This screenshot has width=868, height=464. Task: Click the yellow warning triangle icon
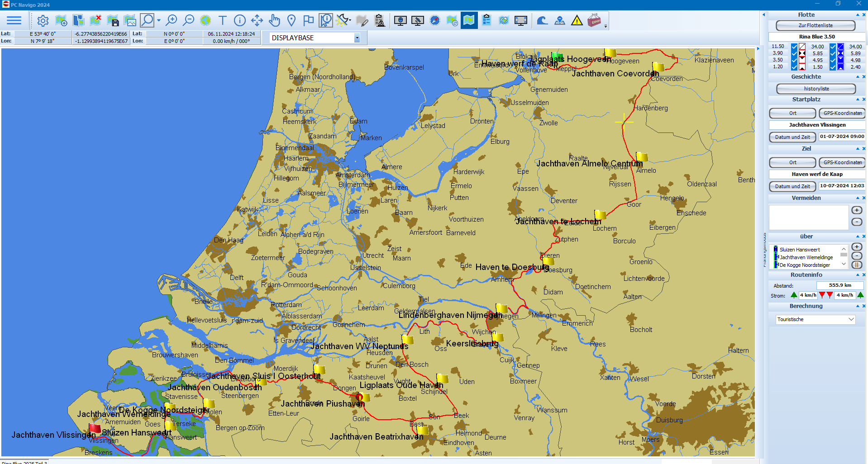coord(577,20)
